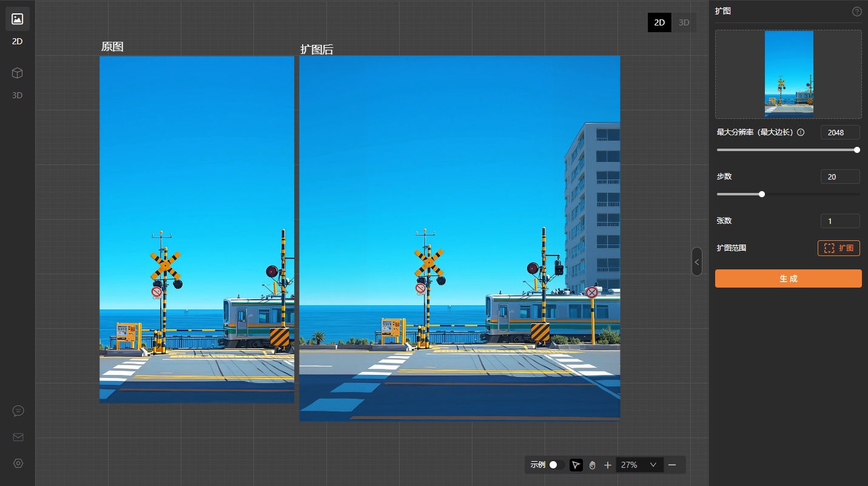Click the 扩图后 label text
The width and height of the screenshot is (868, 486).
317,50
